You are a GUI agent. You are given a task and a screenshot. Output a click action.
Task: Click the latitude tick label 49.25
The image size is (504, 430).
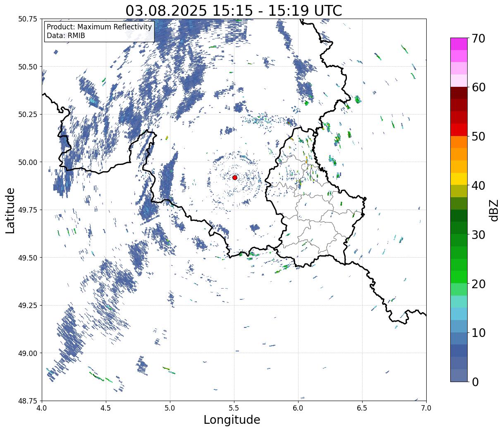click(x=28, y=305)
